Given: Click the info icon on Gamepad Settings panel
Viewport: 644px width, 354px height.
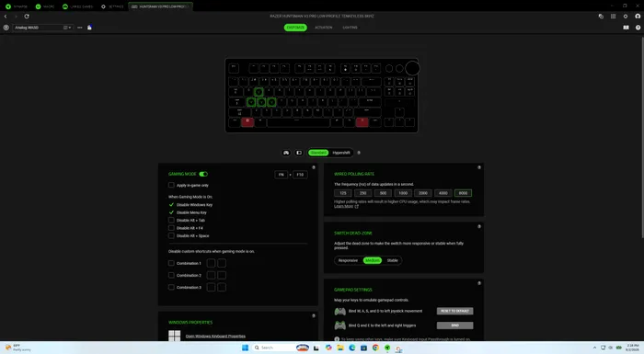Looking at the screenshot, I should pos(479,283).
